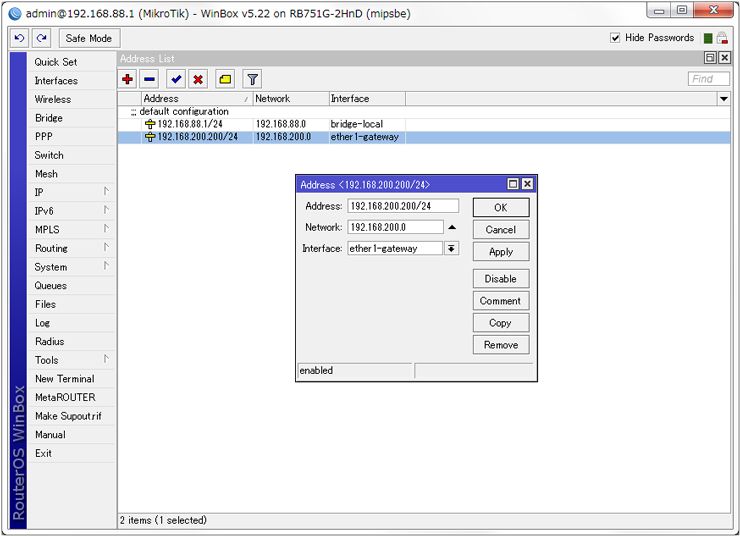The image size is (740, 536).
Task: Click the padlock icon near Hide Passwords
Action: (722, 38)
